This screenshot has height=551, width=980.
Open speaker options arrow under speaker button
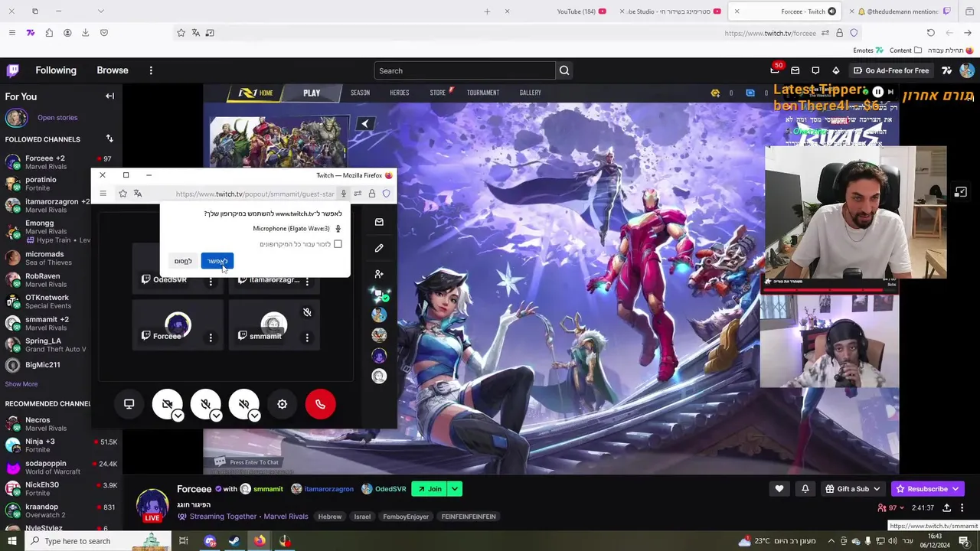click(x=254, y=416)
